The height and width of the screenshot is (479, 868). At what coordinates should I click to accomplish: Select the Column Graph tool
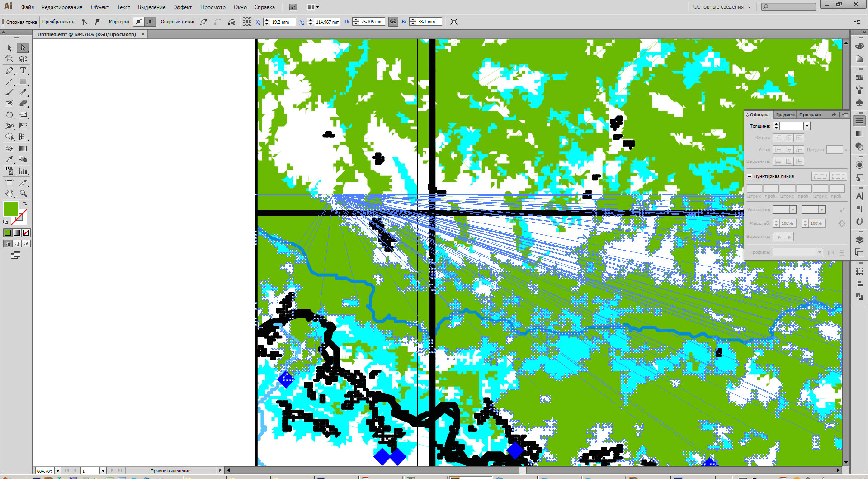(23, 171)
